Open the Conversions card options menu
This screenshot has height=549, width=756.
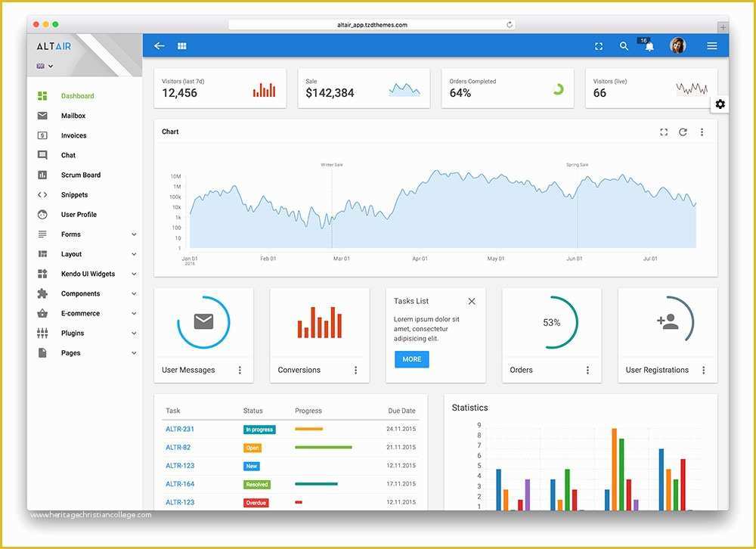pyautogui.click(x=356, y=370)
